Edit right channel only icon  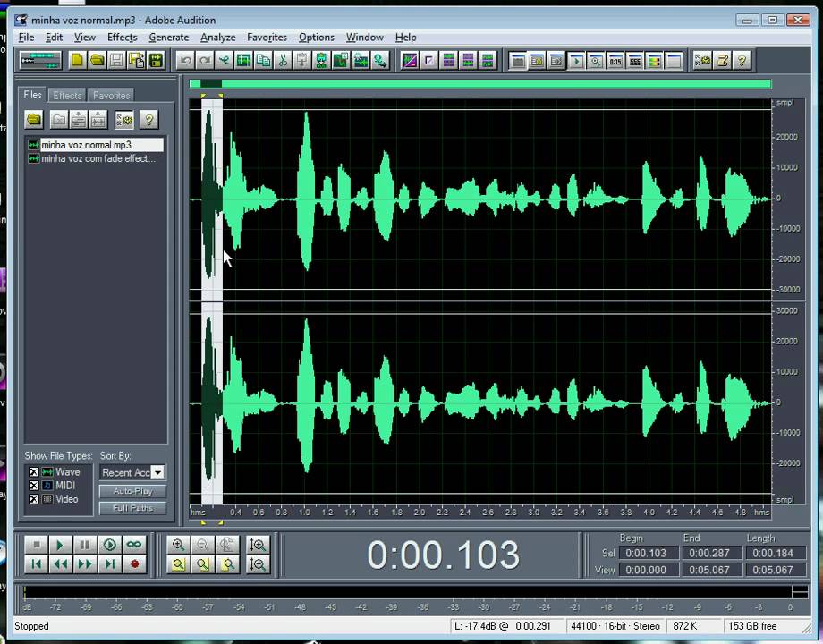tap(468, 60)
